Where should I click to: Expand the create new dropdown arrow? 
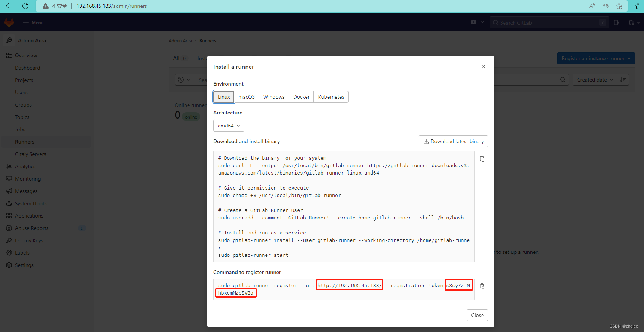point(482,22)
